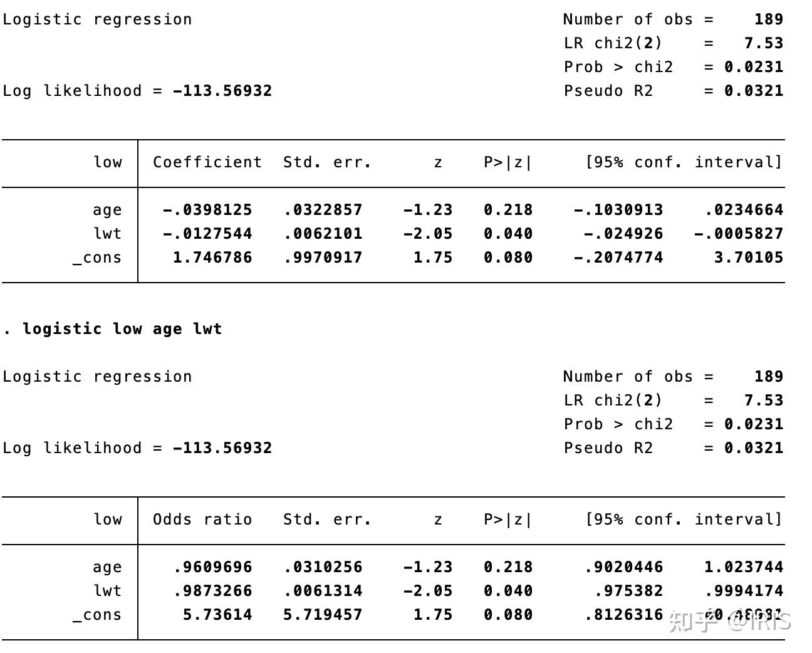Select the lwt row label in the odds ratio table
This screenshot has width=812, height=653.
(x=107, y=591)
